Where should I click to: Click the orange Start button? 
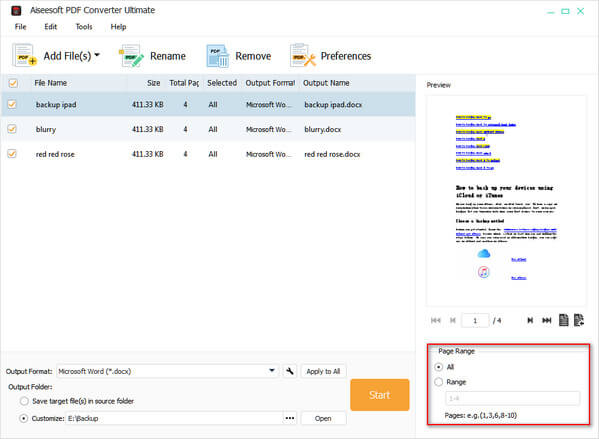tap(379, 395)
